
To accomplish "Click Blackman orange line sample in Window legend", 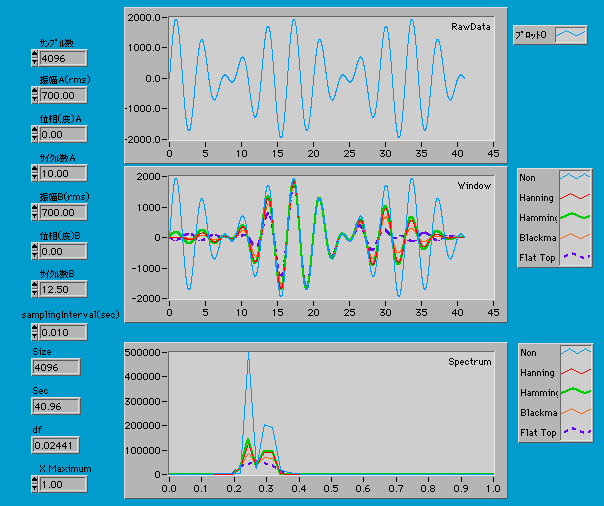I will pyautogui.click(x=576, y=238).
